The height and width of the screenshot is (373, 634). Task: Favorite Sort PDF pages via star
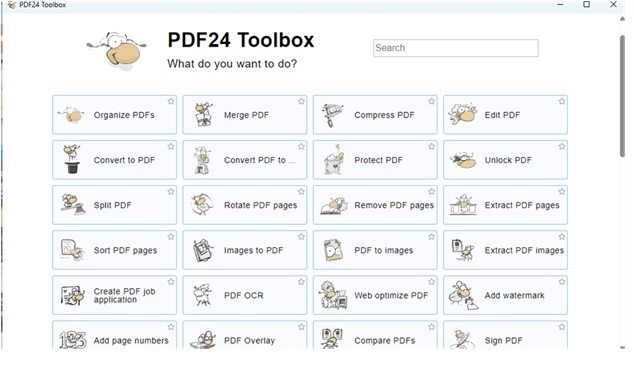tap(171, 237)
